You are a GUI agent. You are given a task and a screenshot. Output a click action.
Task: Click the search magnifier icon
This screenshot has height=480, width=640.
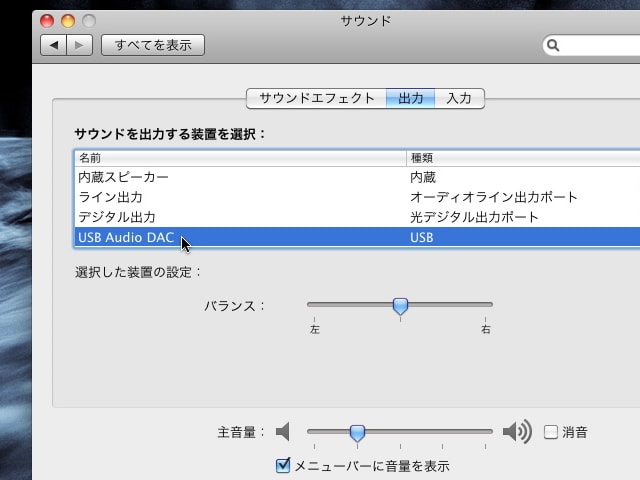pyautogui.click(x=553, y=45)
